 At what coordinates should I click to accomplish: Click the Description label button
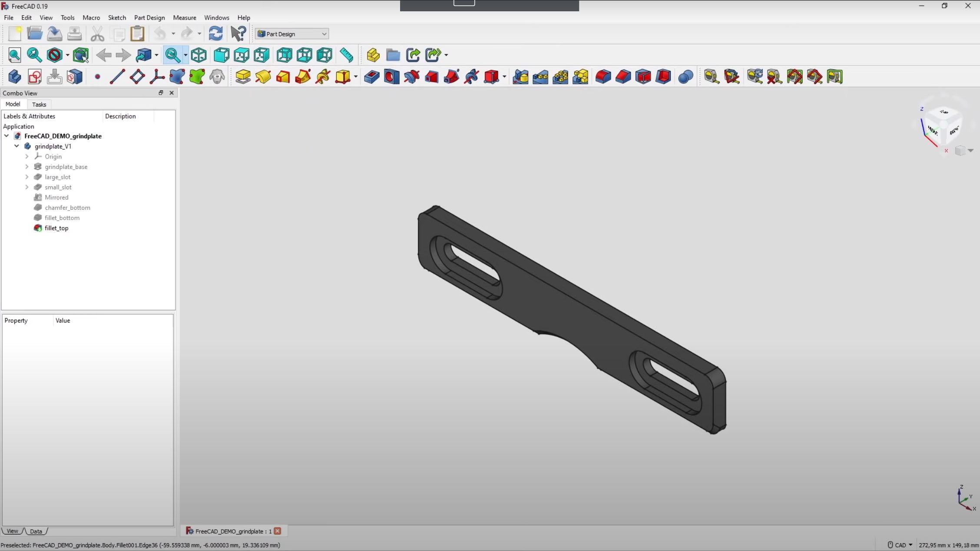(x=120, y=116)
